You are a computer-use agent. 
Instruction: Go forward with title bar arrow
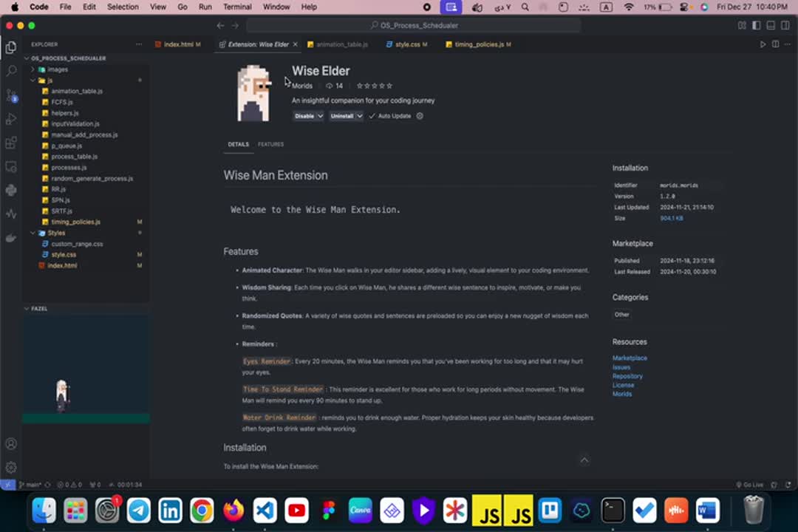coord(235,25)
